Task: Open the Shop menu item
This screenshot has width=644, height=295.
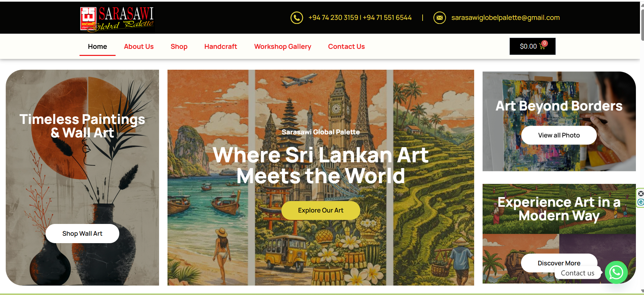Action: (x=179, y=46)
